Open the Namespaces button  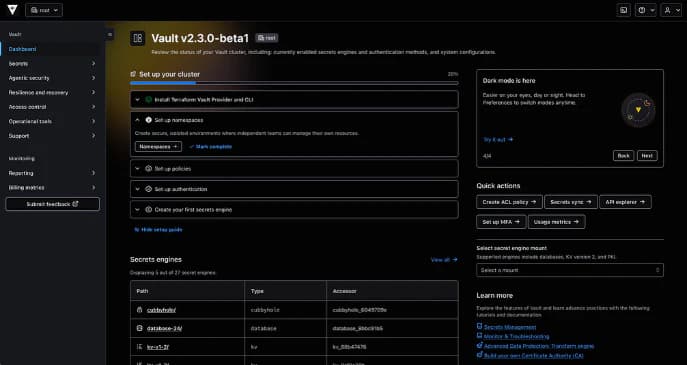coord(158,147)
